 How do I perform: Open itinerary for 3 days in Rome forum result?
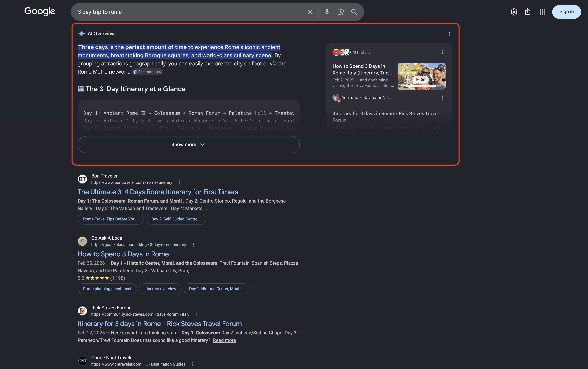160,324
